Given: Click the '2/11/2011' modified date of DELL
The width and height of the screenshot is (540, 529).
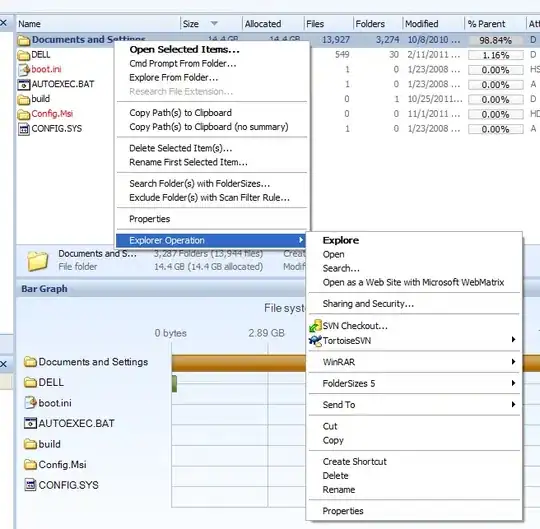Looking at the screenshot, I should (x=433, y=55).
